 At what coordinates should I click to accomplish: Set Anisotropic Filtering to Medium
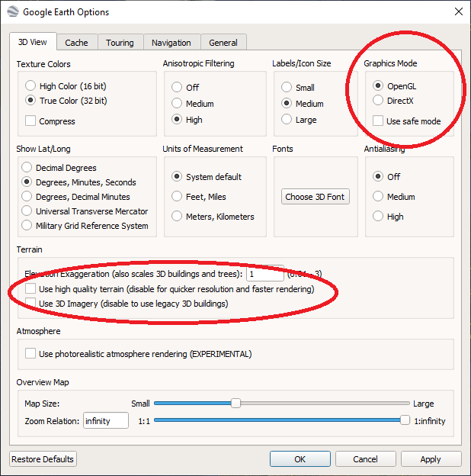point(177,103)
